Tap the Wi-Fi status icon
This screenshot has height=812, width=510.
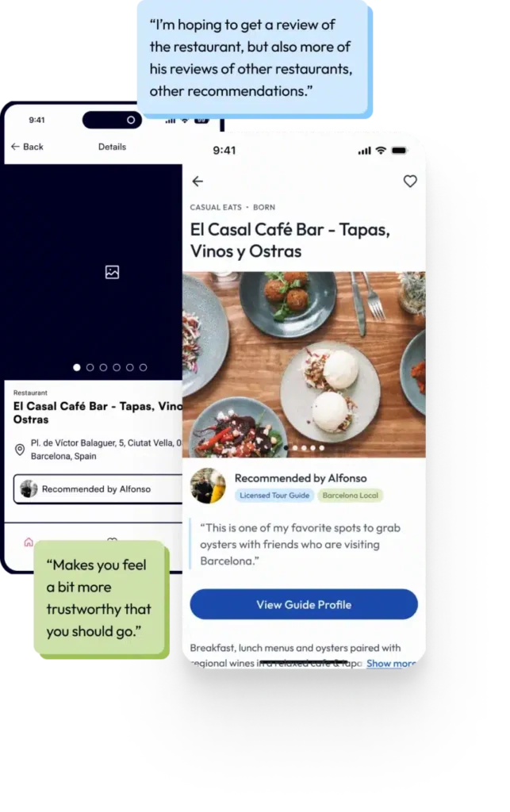(x=381, y=151)
